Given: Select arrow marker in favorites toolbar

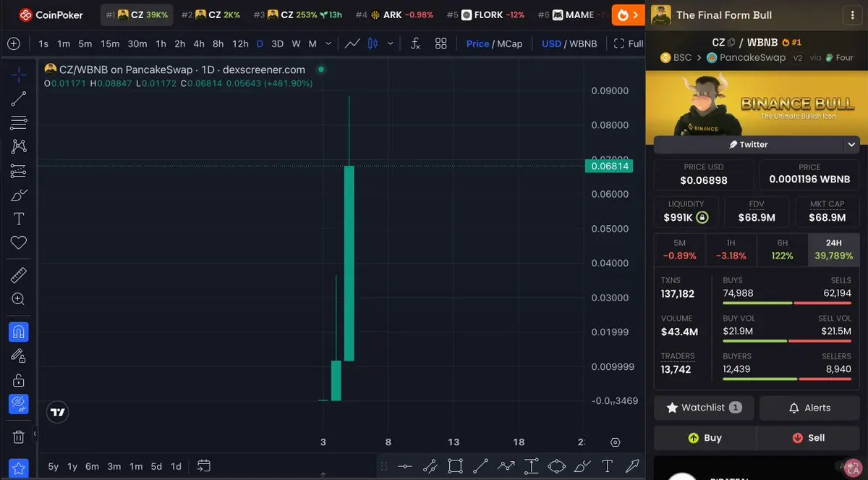Looking at the screenshot, I should 632,466.
